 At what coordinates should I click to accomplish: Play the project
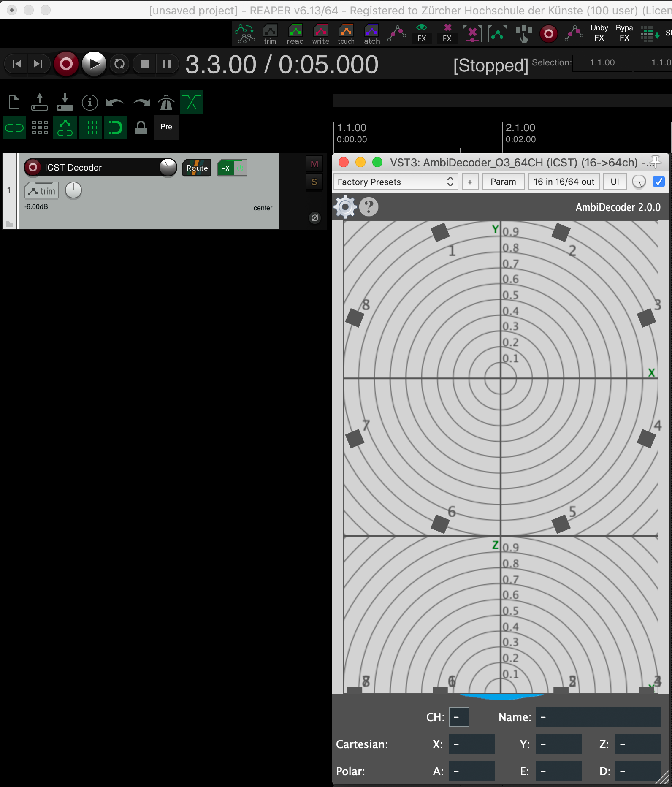(x=94, y=64)
